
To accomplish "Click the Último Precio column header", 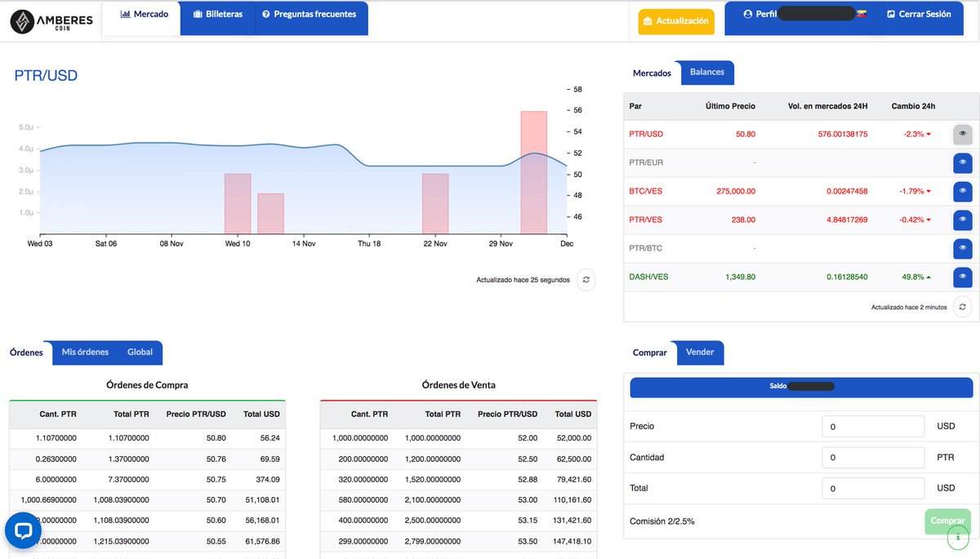I will (730, 106).
